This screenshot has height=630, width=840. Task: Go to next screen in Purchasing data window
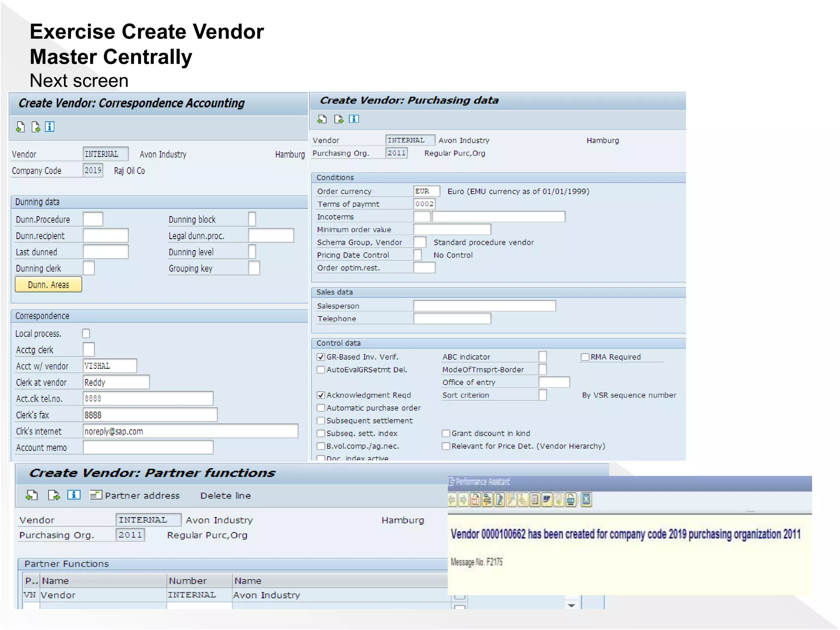click(339, 119)
